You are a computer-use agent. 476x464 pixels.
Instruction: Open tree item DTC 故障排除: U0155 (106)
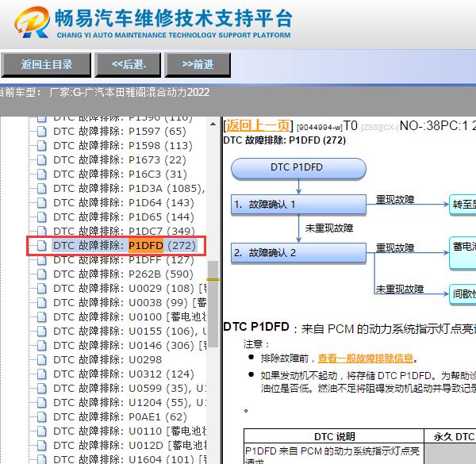point(130,331)
